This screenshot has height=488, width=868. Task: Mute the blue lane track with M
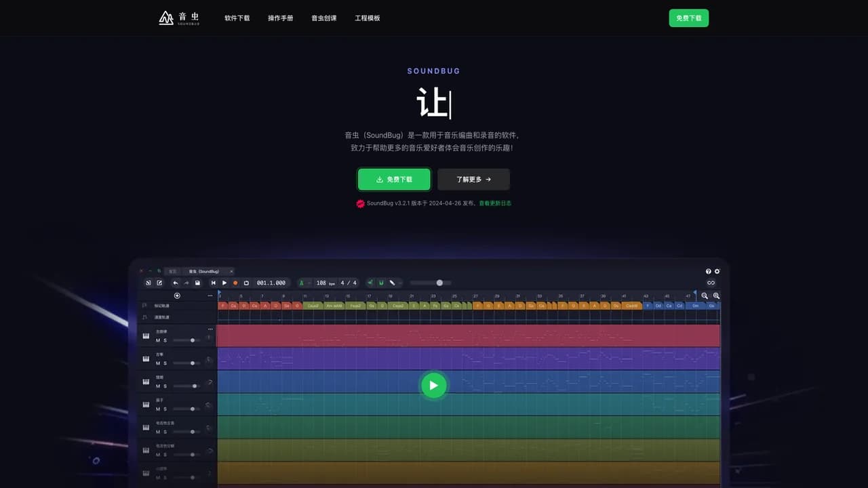click(x=158, y=386)
